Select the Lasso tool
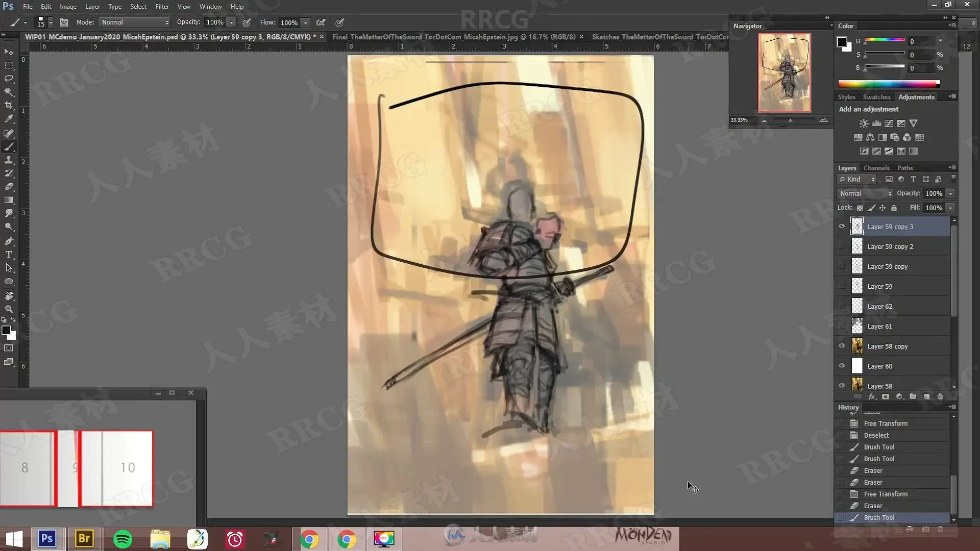The image size is (980, 551). 9,79
